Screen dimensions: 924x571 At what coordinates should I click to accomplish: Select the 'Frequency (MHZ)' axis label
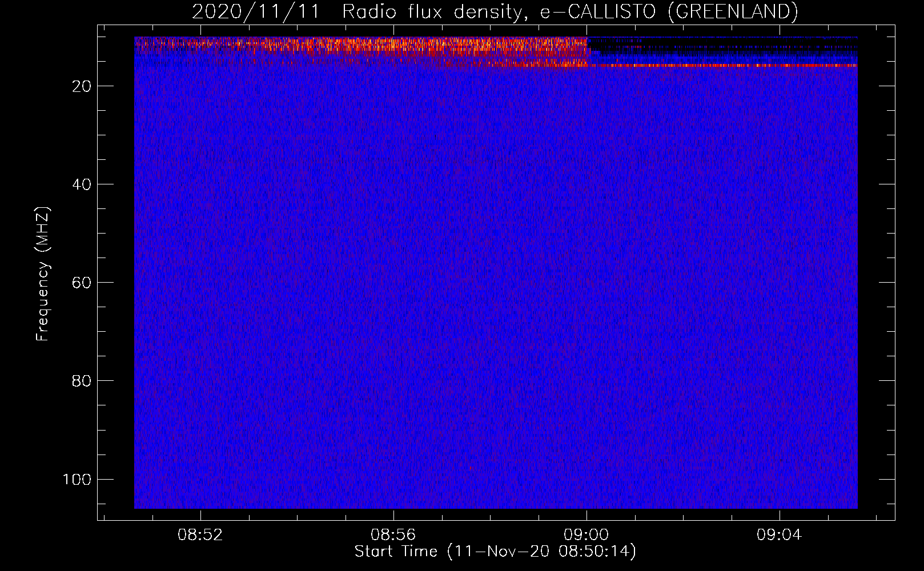[x=43, y=274]
